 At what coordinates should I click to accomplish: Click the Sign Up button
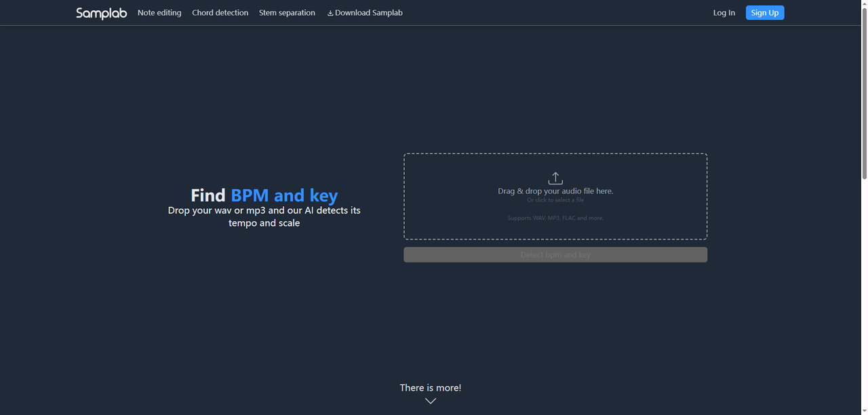[765, 13]
